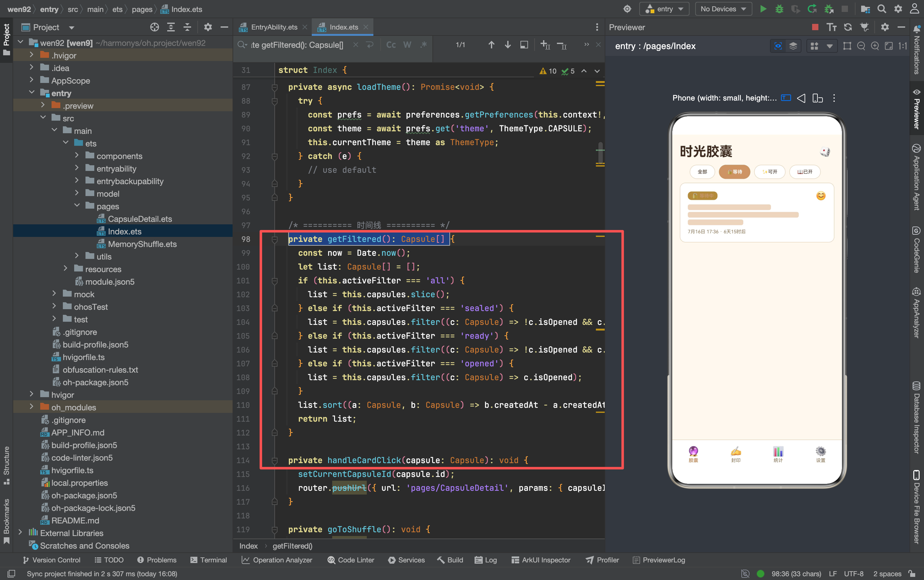Viewport: 924px width, 580px height.
Task: Toggle Match Case Cc in search bar
Action: pos(391,45)
